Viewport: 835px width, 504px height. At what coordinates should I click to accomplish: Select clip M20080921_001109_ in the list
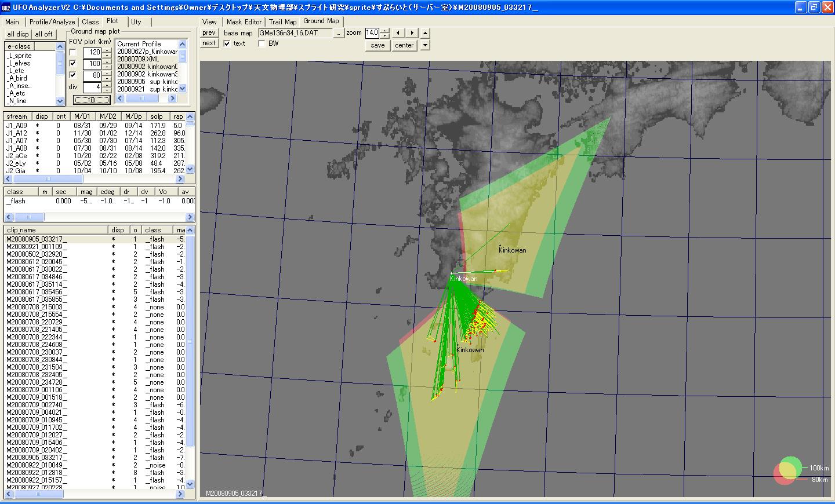click(x=37, y=247)
